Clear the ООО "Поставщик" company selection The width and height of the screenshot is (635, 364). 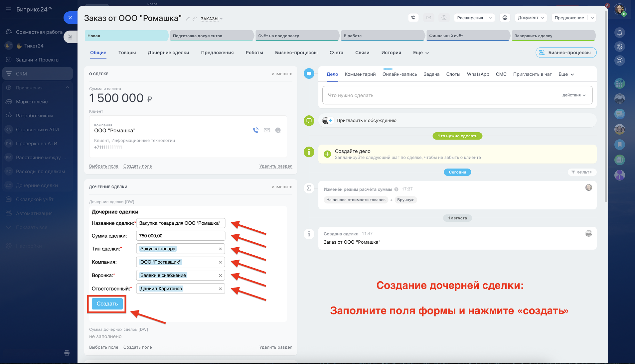[220, 262]
